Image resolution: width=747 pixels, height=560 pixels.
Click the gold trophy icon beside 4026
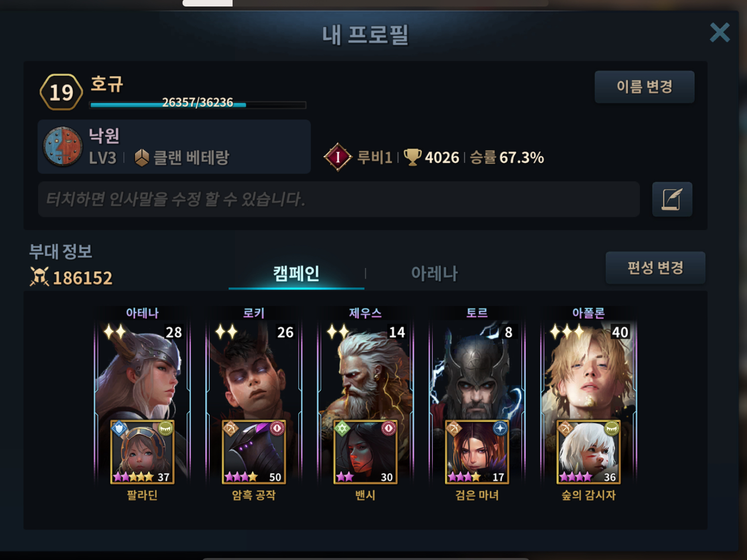[x=412, y=157]
